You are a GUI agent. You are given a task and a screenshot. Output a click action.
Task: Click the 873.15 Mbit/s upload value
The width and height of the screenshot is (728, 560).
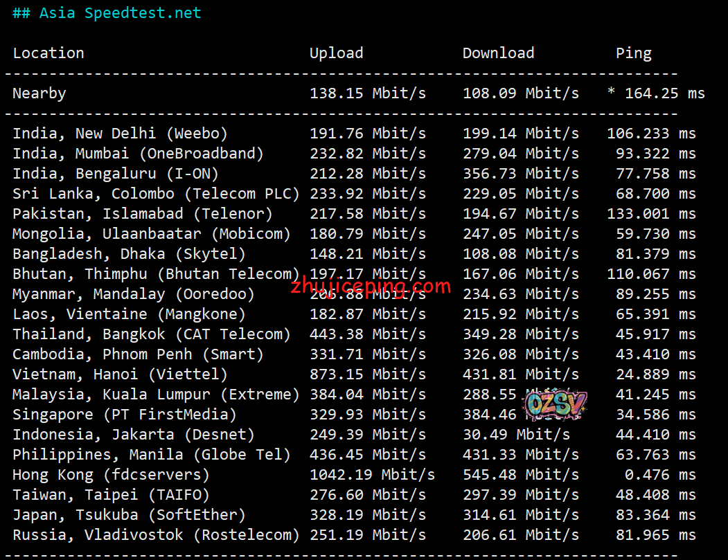point(367,374)
